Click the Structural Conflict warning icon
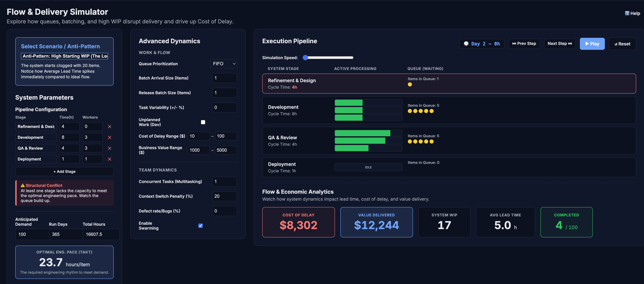 [x=23, y=185]
